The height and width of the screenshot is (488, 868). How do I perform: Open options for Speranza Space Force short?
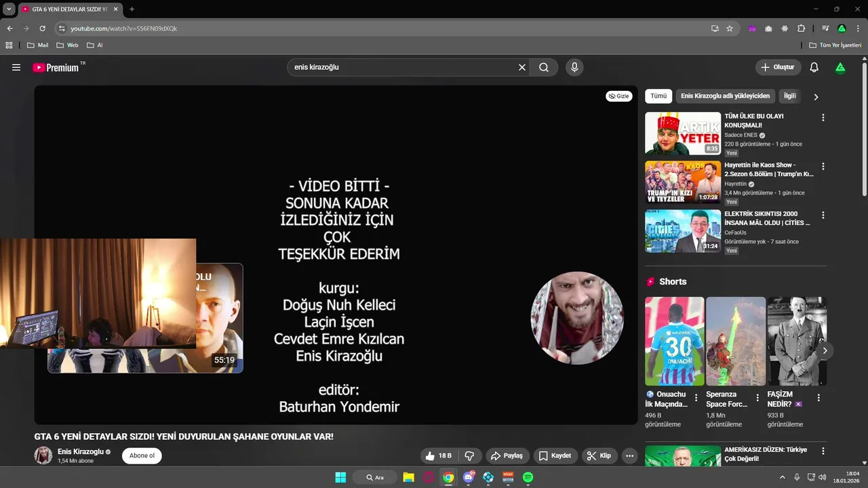point(757,398)
